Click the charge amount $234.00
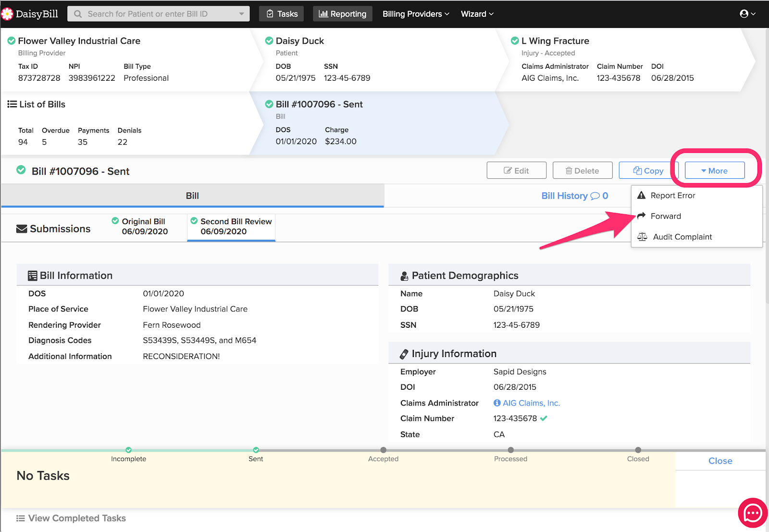The height and width of the screenshot is (532, 769). pyautogui.click(x=341, y=141)
